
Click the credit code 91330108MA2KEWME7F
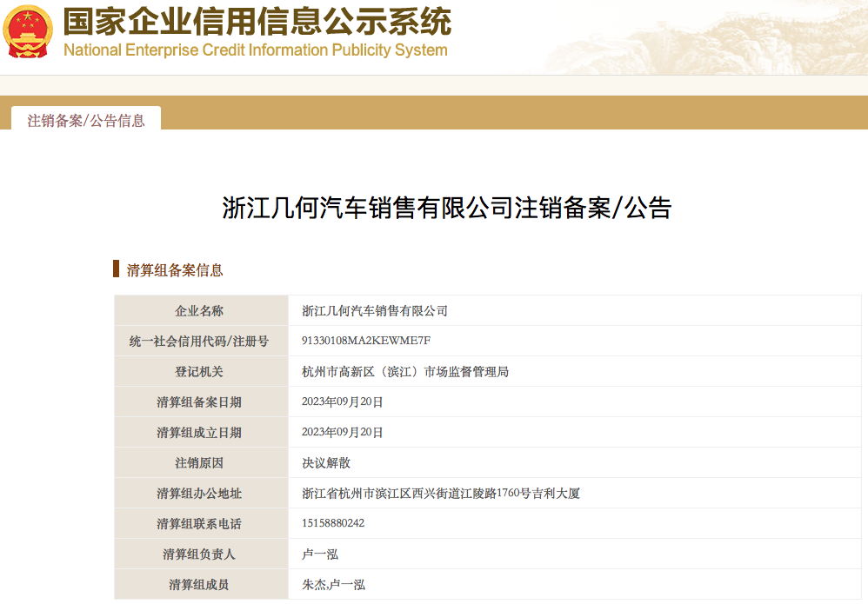366,341
